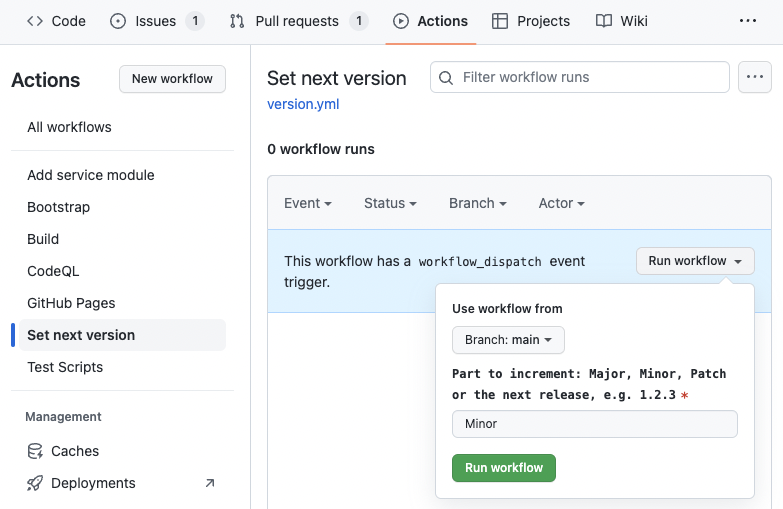Click the 'Part to increment' label
Image resolution: width=783 pixels, height=509 pixels.
tap(589, 384)
